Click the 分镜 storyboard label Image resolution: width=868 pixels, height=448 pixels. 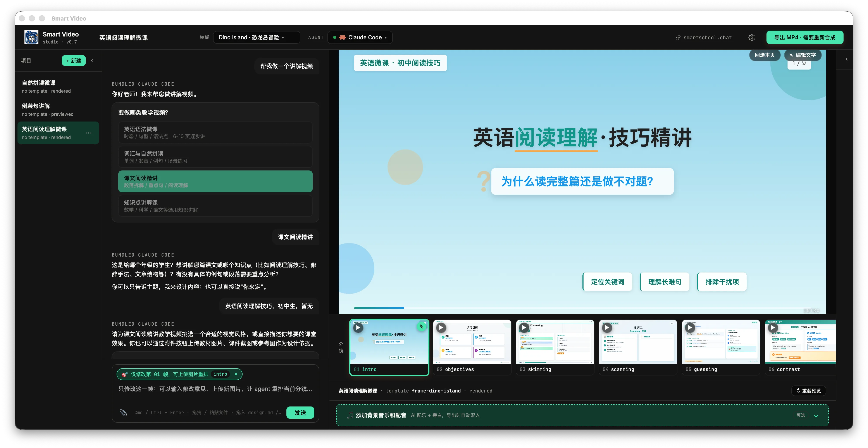[x=341, y=347]
